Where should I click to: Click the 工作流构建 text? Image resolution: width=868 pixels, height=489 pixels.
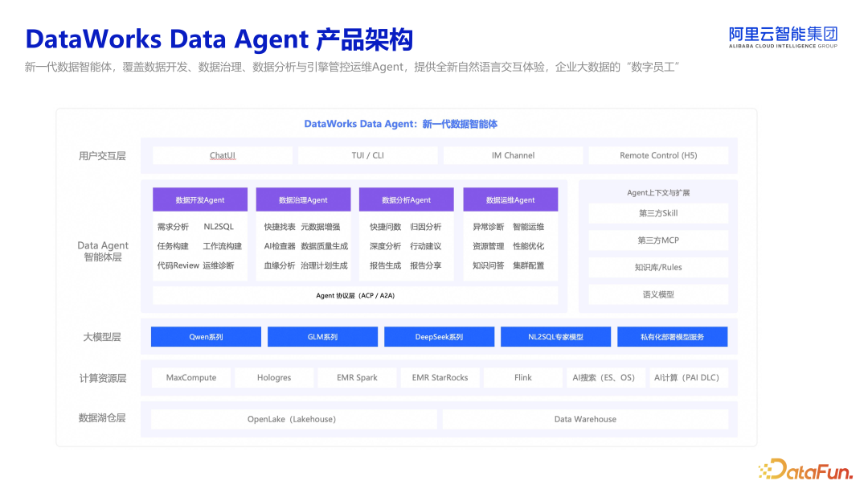click(x=222, y=246)
